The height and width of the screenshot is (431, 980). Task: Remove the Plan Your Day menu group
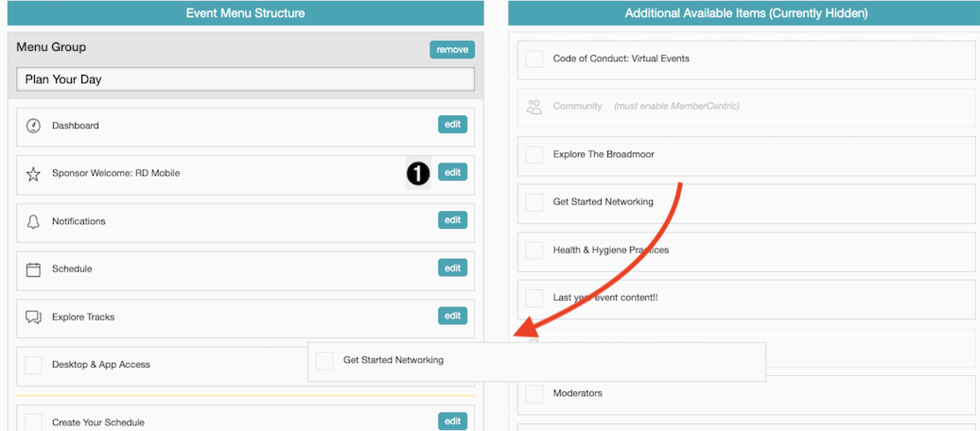(452, 50)
